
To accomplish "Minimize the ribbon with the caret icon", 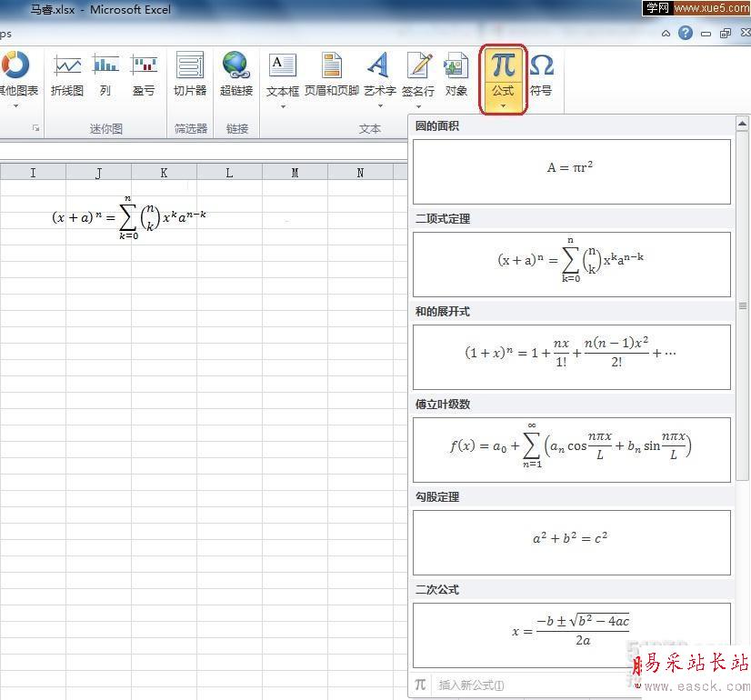I will coord(666,34).
